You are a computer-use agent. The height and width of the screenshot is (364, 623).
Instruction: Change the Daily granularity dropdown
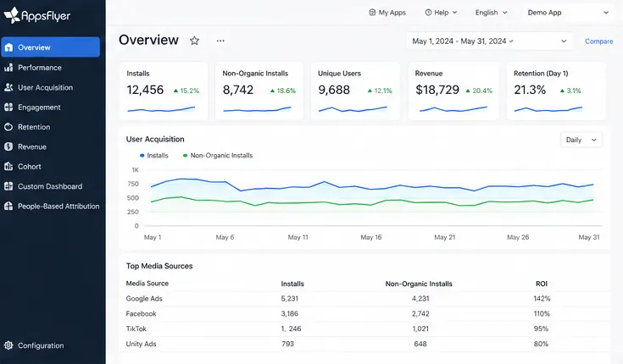tap(581, 140)
